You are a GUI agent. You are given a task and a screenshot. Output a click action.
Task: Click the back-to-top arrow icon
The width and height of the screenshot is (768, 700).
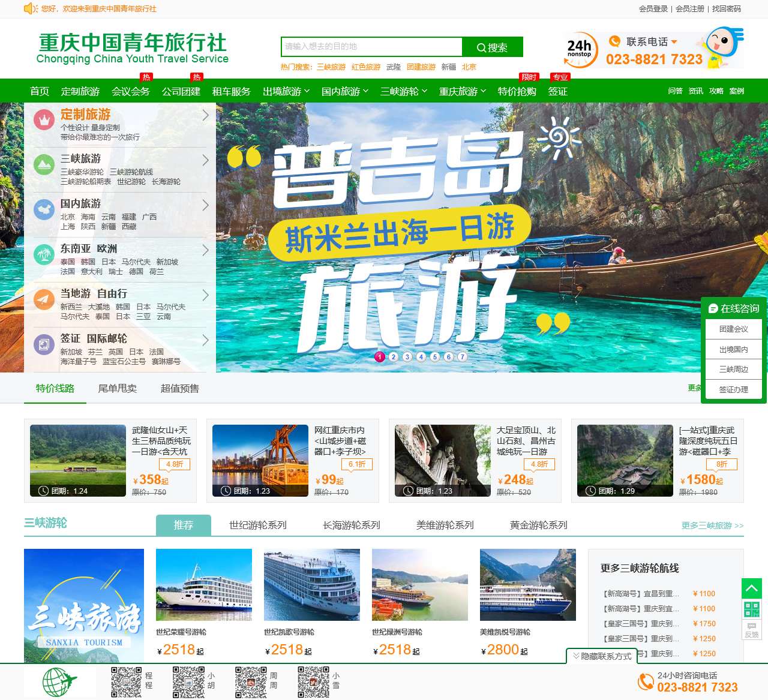(752, 588)
